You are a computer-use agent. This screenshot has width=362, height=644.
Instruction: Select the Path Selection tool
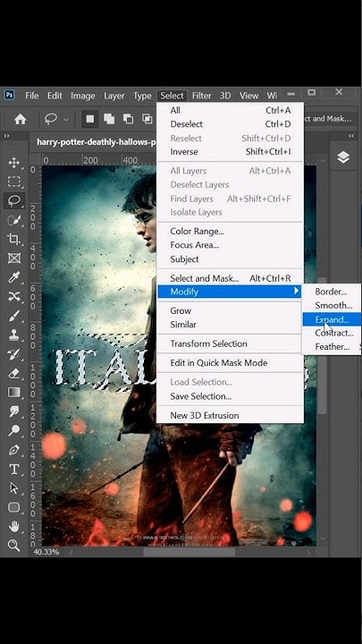pyautogui.click(x=14, y=488)
